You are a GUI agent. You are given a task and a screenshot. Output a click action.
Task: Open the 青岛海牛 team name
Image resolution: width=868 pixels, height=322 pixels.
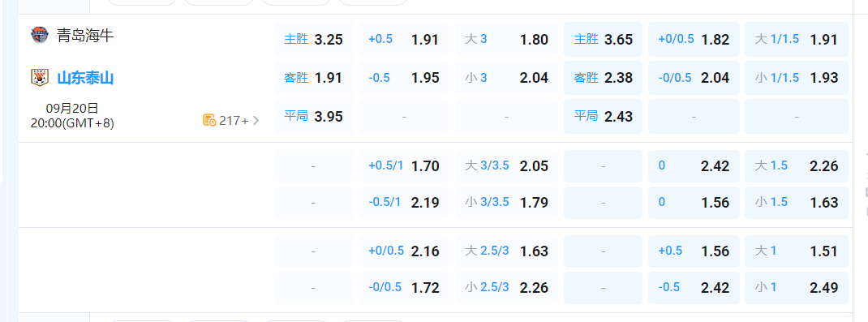point(85,36)
